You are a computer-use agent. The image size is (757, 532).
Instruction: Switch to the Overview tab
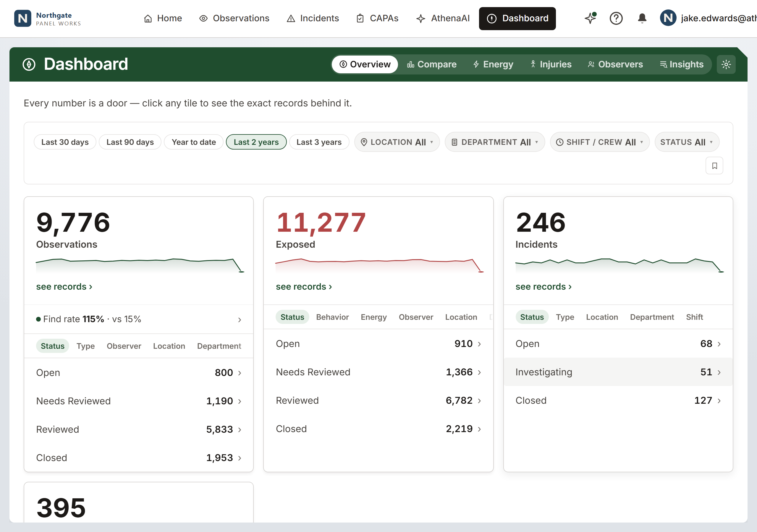pyautogui.click(x=365, y=64)
